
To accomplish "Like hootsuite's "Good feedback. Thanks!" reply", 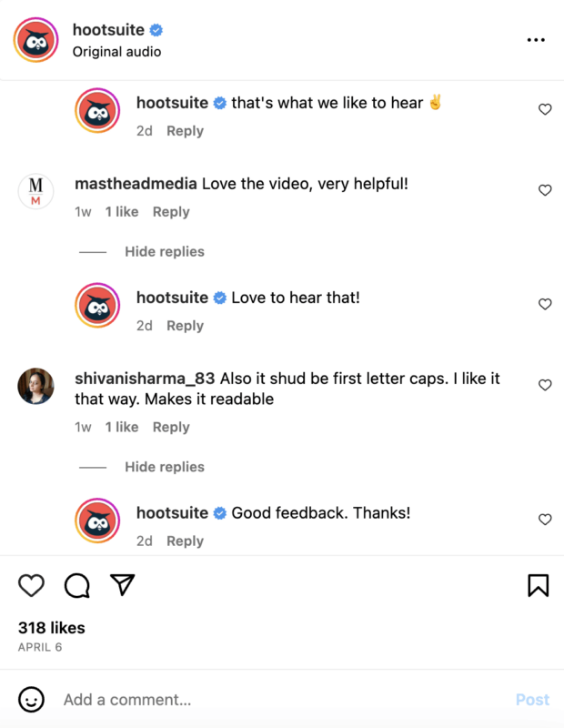I will (x=545, y=520).
